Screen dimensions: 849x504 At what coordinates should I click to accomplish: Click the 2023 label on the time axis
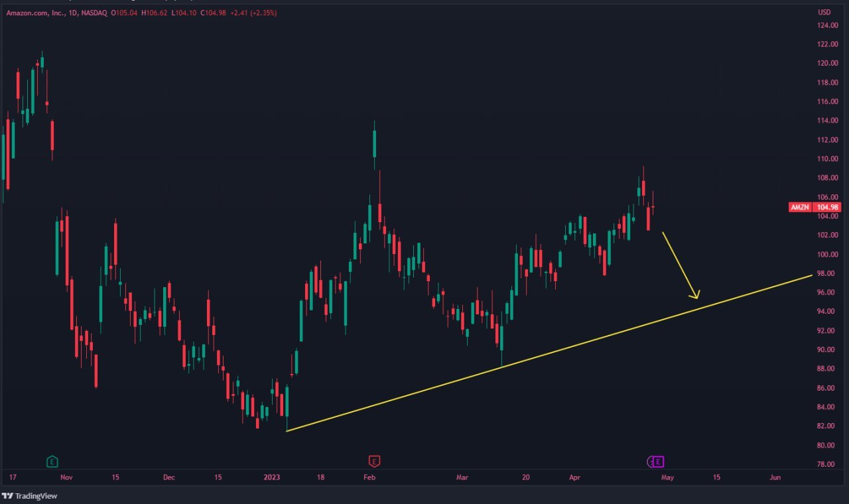tap(272, 477)
